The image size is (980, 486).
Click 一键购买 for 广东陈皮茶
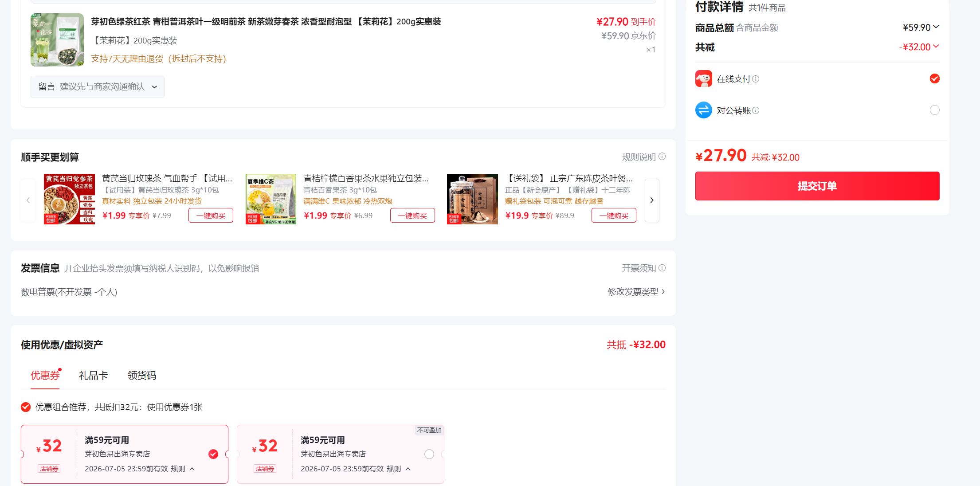pos(614,216)
